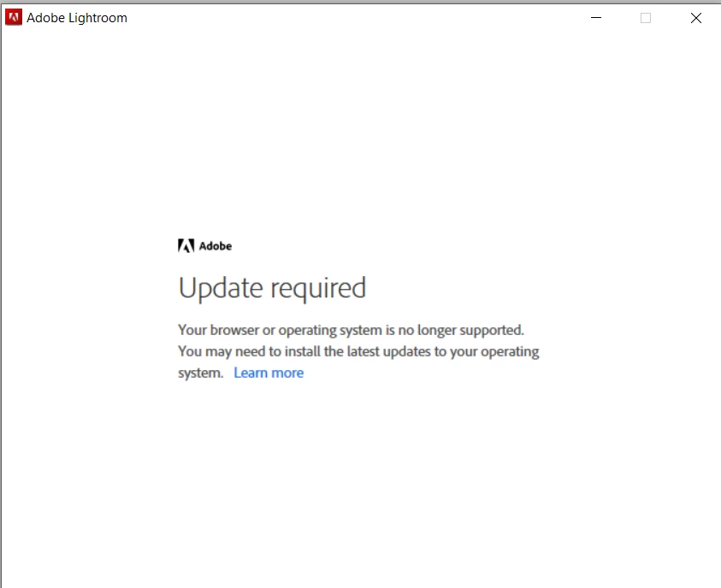The height and width of the screenshot is (588, 721).
Task: Click the "install the latest updates" text line
Action: coord(358,351)
